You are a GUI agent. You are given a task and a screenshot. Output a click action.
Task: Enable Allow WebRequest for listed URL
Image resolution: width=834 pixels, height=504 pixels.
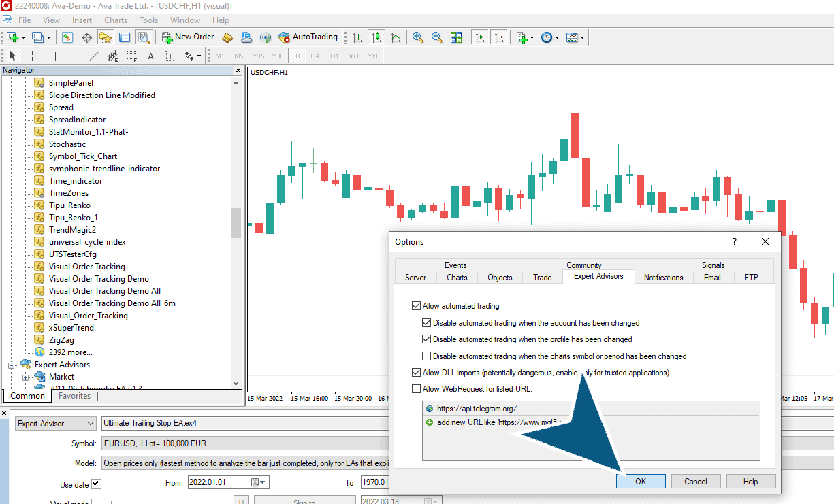pyautogui.click(x=416, y=389)
